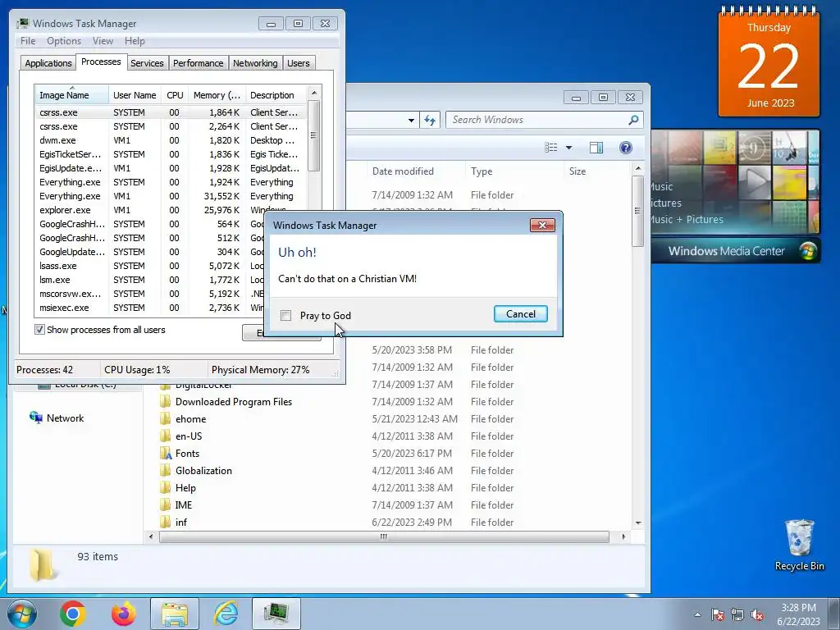
Task: Toggle the Explorer preview pane icon
Action: pos(596,148)
